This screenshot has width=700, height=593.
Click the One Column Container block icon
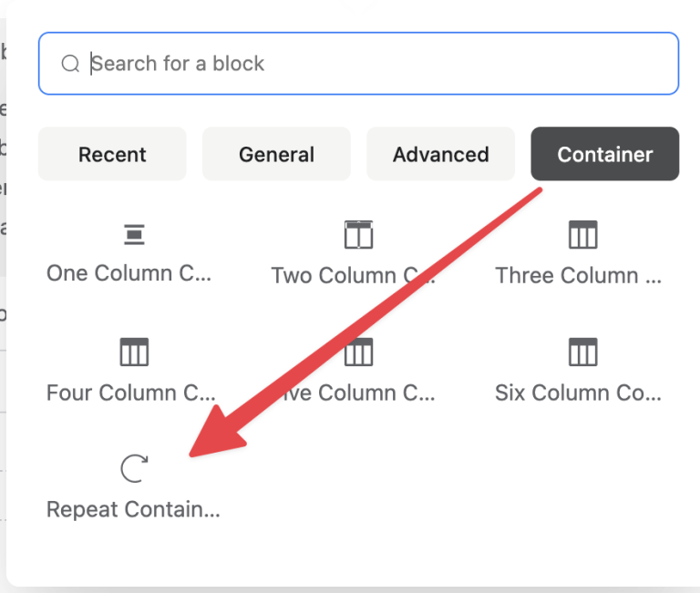coord(134,235)
